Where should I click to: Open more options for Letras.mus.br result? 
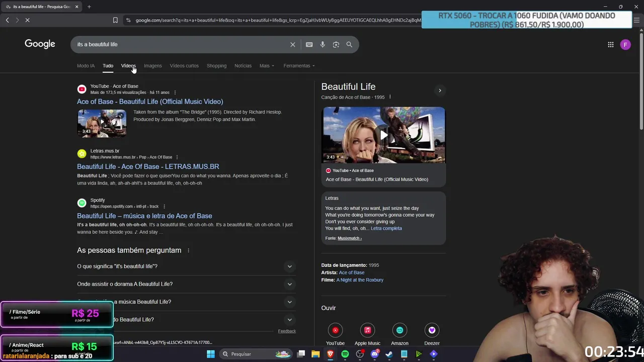tap(177, 157)
